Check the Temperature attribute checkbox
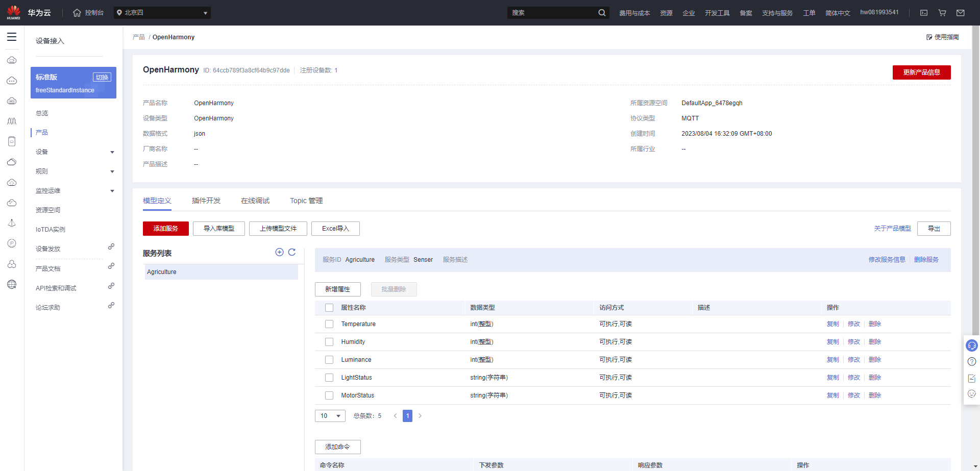 pos(329,324)
